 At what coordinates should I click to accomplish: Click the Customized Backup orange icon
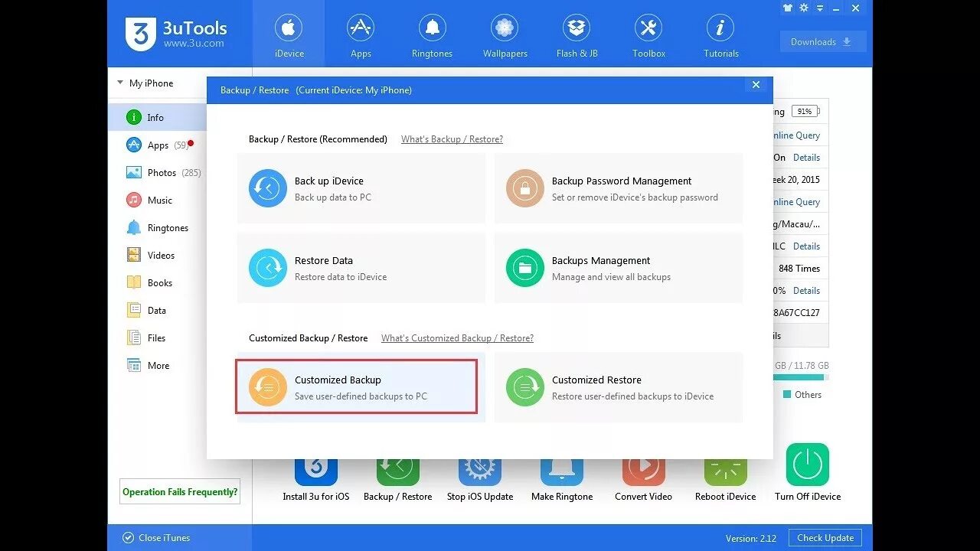(268, 387)
